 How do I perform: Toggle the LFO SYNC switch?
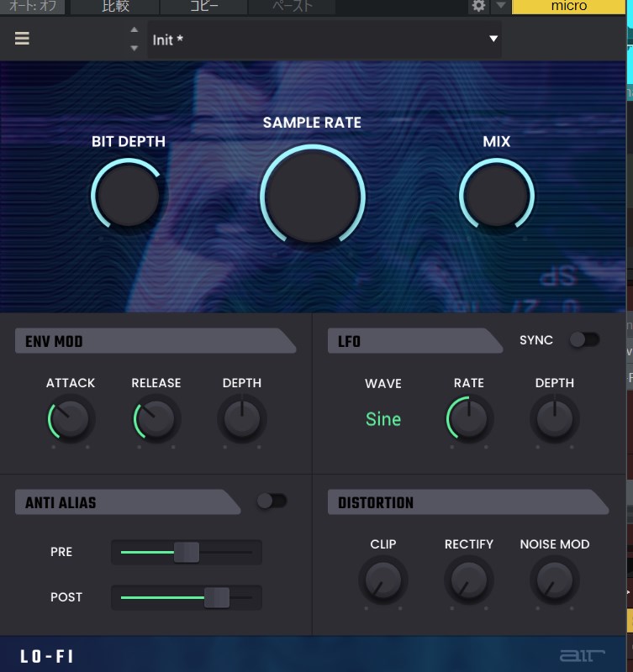(x=584, y=339)
